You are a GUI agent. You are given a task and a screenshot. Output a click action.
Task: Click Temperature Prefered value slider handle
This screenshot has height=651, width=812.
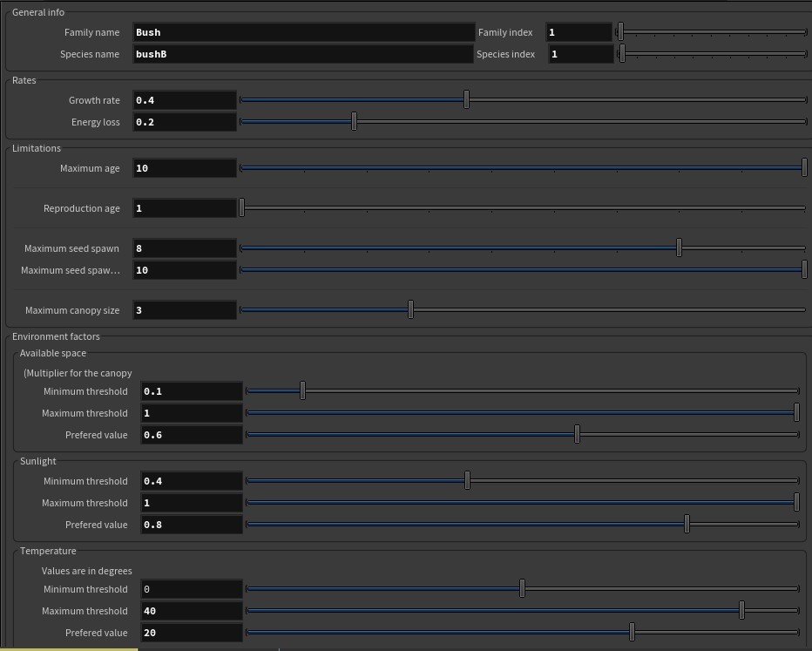tap(632, 632)
